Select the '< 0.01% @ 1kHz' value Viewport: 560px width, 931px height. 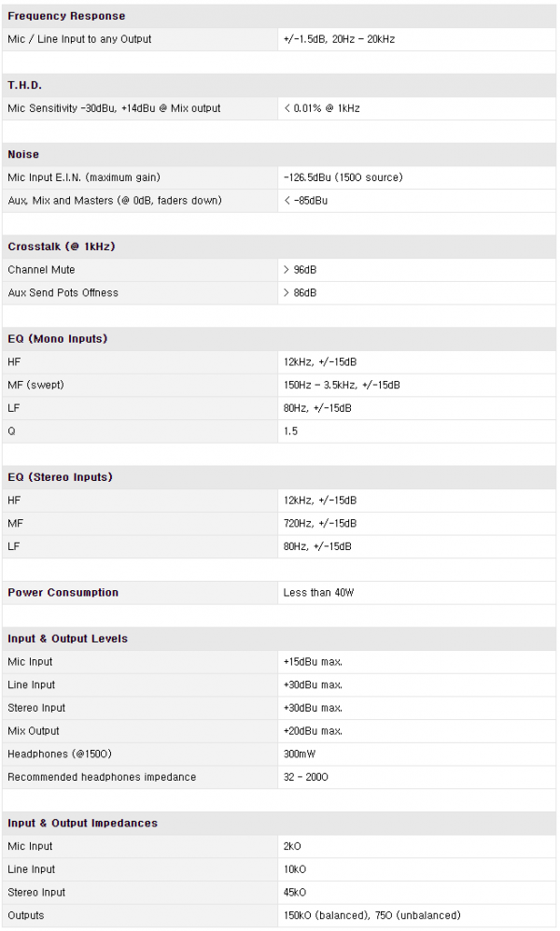[x=321, y=108]
